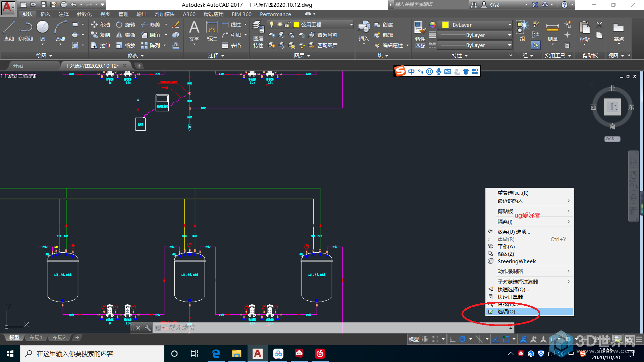Screen dimensions: 644x362
Task: Click the customization wrench icon on command line
Action: 148,328
